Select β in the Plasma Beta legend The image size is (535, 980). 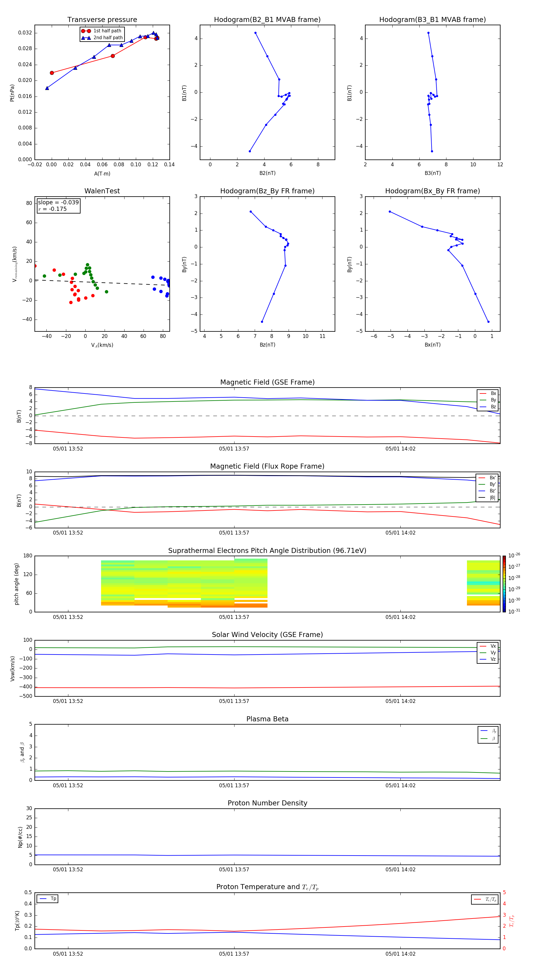tap(489, 739)
